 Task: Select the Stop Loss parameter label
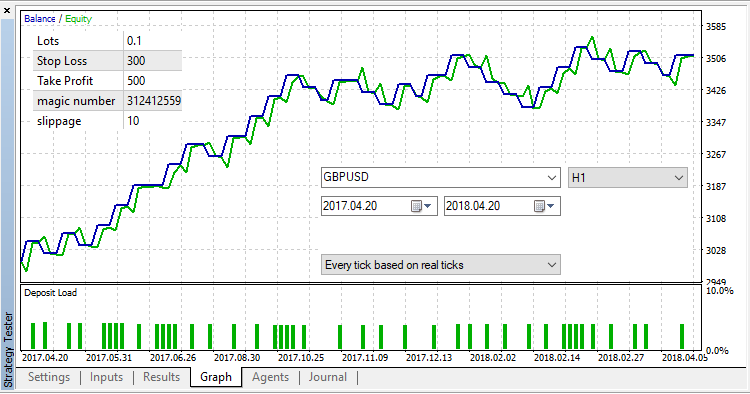tap(62, 61)
